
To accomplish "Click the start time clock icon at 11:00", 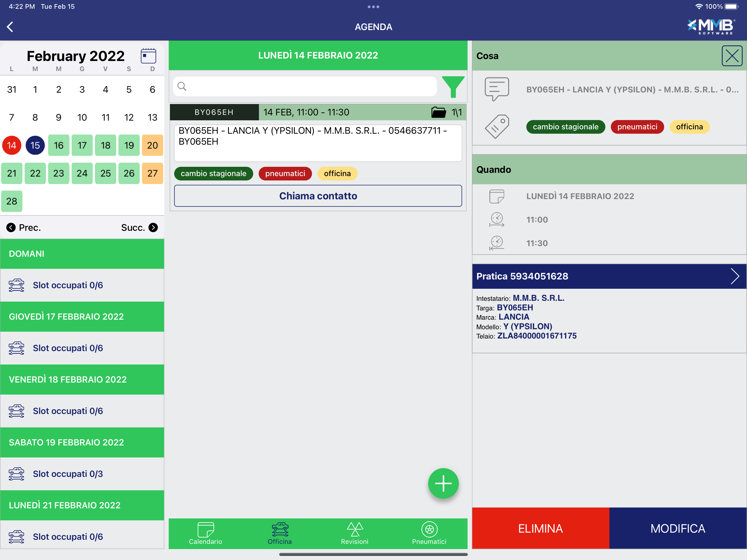I will tap(497, 220).
